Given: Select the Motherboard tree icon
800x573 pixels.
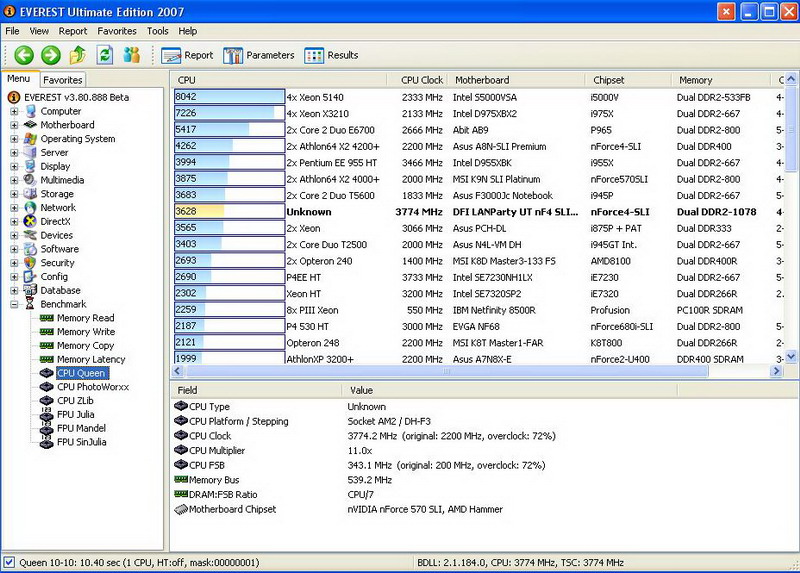Looking at the screenshot, I should 31,124.
